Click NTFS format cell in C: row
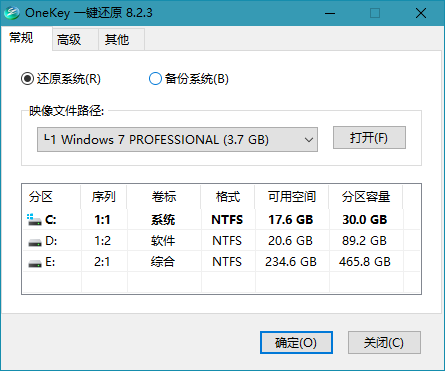Image resolution: width=445 pixels, height=371 pixels. [x=227, y=220]
